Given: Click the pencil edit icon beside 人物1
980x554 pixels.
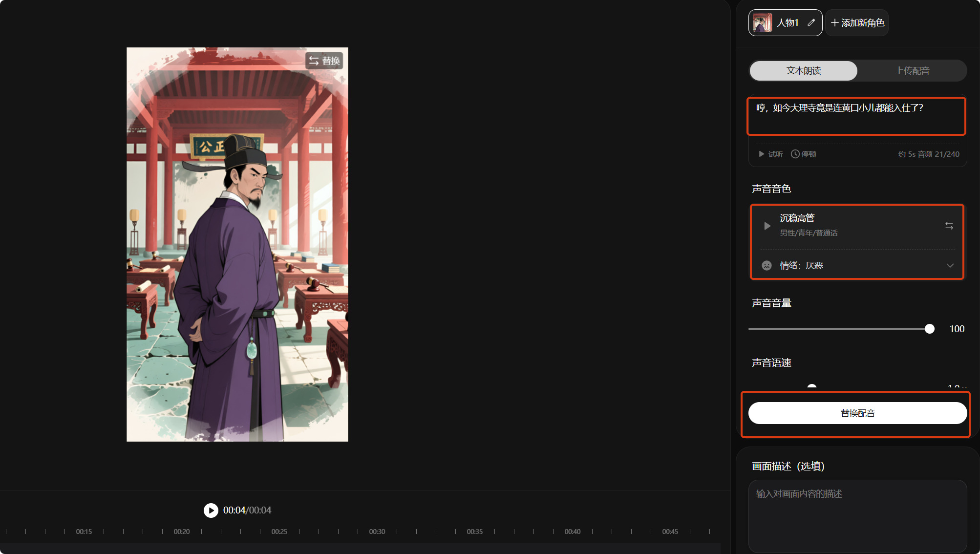Looking at the screenshot, I should click(x=811, y=22).
